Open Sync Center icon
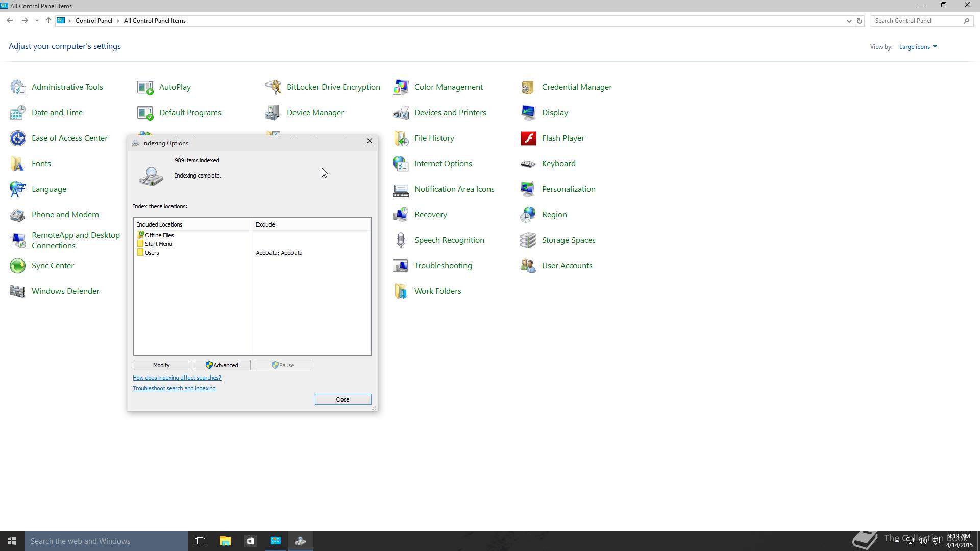Image resolution: width=980 pixels, height=551 pixels. (x=18, y=266)
